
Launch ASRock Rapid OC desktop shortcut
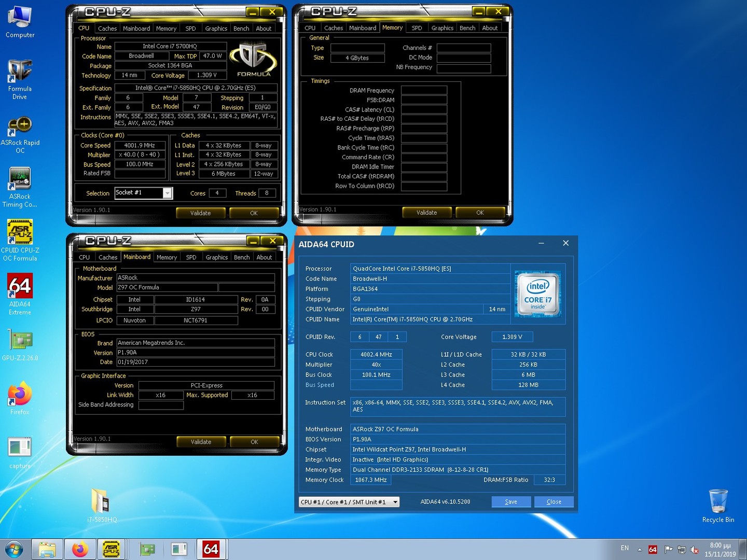(20, 135)
